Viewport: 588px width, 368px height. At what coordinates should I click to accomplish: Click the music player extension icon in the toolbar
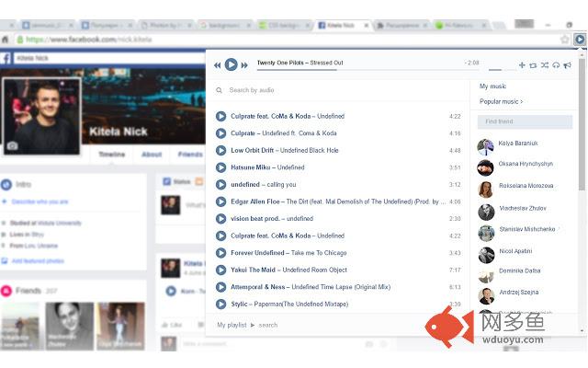580,39
